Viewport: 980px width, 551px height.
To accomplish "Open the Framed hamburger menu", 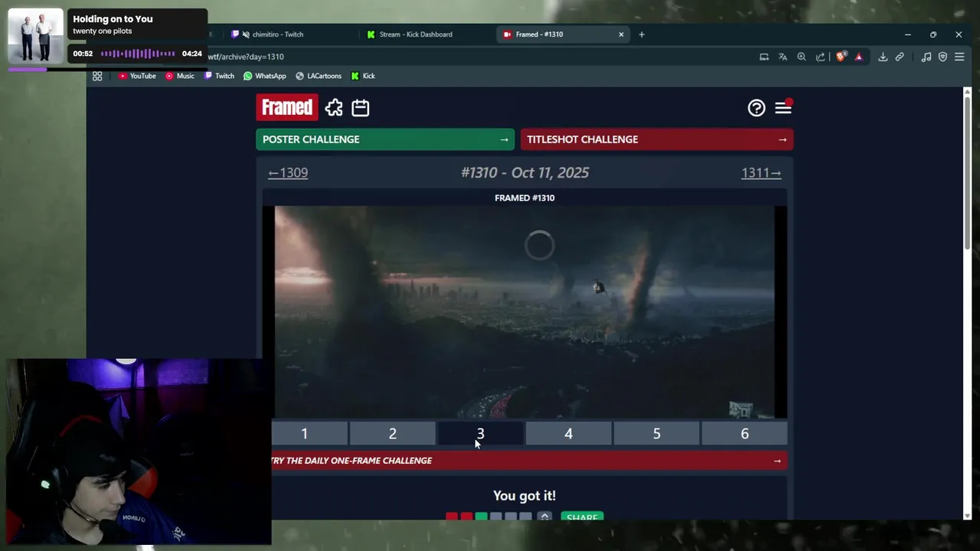I will point(783,108).
